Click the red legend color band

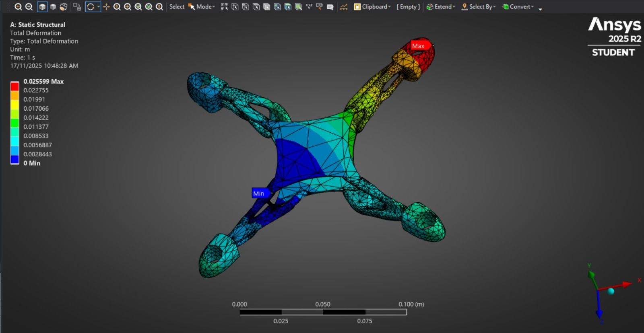click(14, 86)
